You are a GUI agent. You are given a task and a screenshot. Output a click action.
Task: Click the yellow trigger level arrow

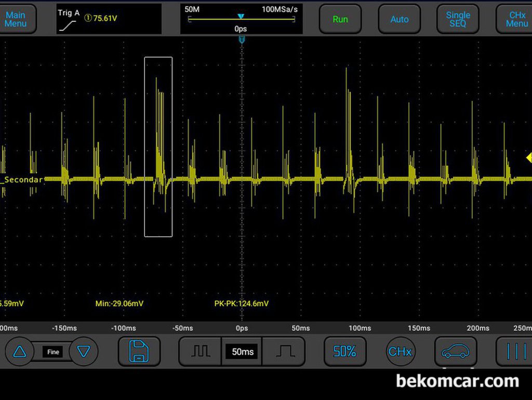point(528,157)
